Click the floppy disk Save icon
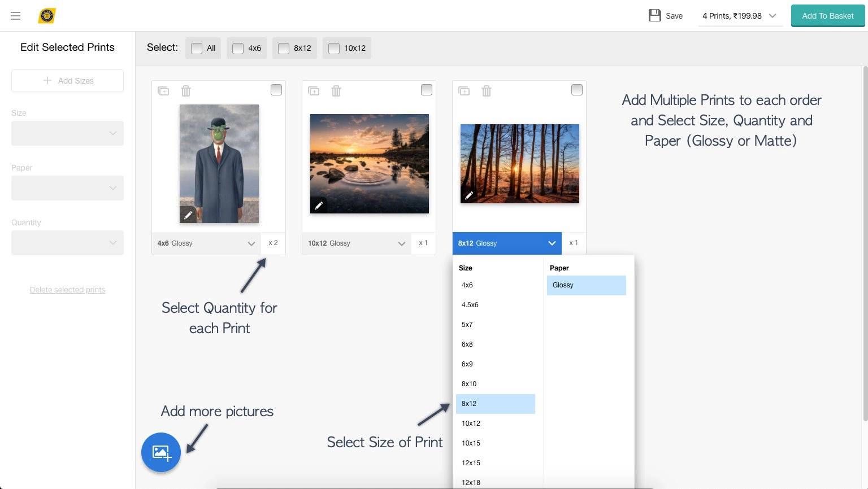Image resolution: width=868 pixels, height=489 pixels. 655,16
